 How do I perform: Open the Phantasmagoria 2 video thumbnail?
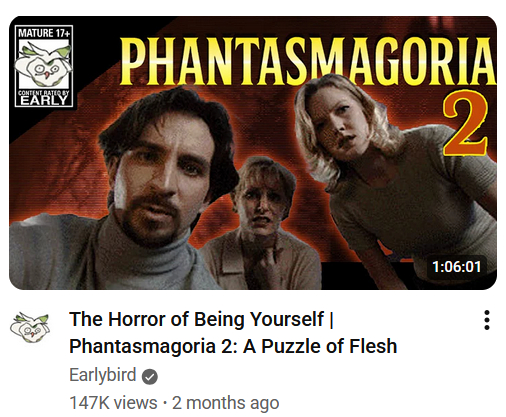coord(253,153)
